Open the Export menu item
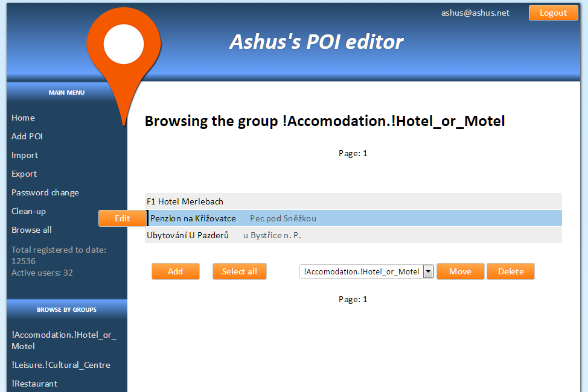Screen dimensions: 588x392 [24, 174]
